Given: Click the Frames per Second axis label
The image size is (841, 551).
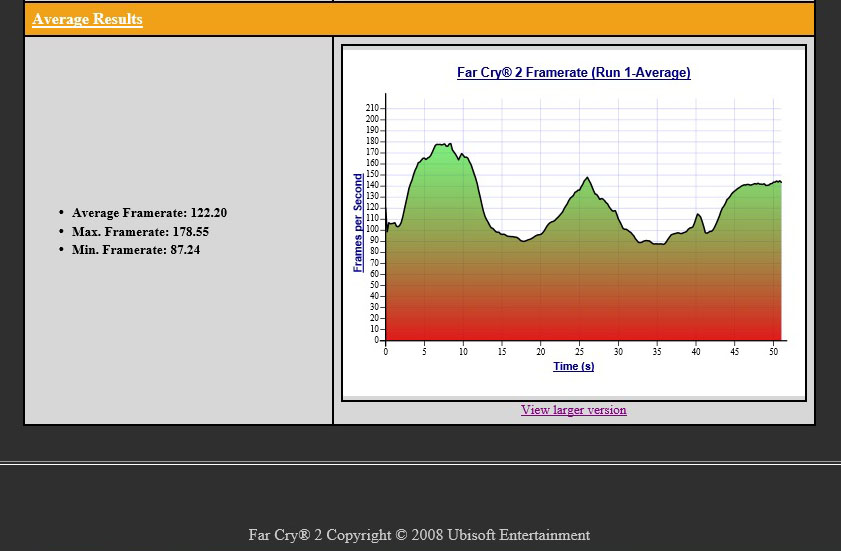Looking at the screenshot, I should (358, 223).
